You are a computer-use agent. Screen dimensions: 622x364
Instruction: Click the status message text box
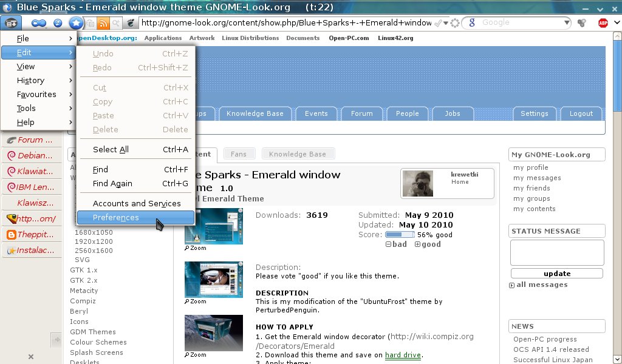pos(557,252)
